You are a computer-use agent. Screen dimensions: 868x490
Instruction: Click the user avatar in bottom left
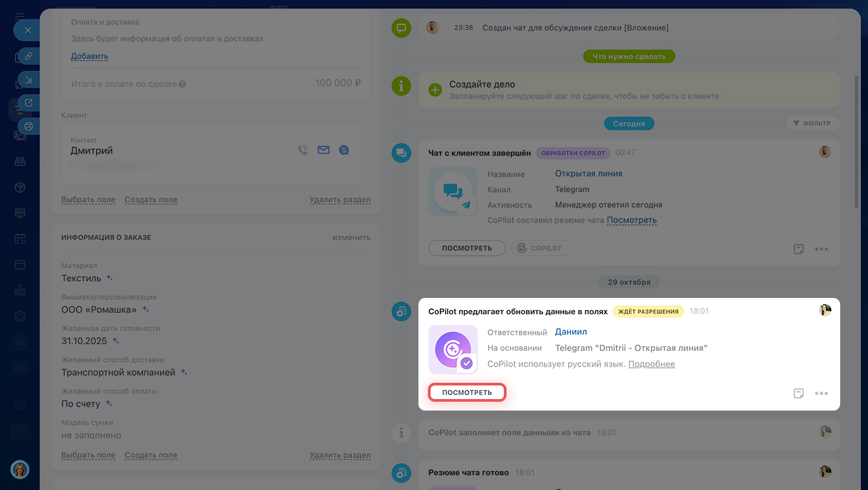tap(20, 469)
